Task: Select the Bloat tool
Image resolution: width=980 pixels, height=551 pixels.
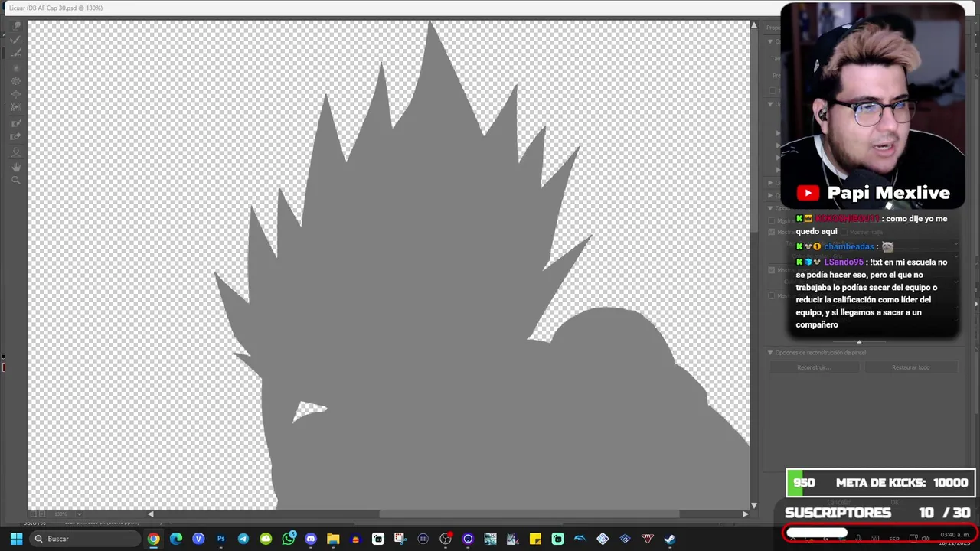Action: pyautogui.click(x=16, y=94)
